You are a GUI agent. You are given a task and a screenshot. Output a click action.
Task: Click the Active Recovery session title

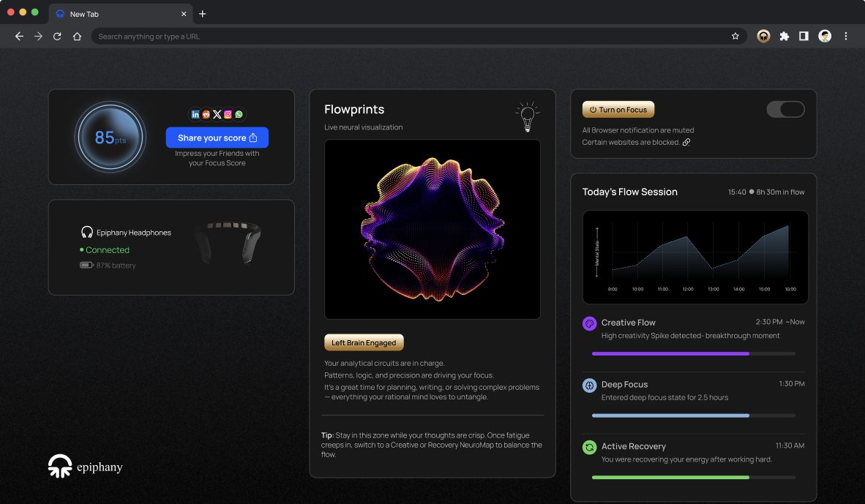pyautogui.click(x=633, y=446)
